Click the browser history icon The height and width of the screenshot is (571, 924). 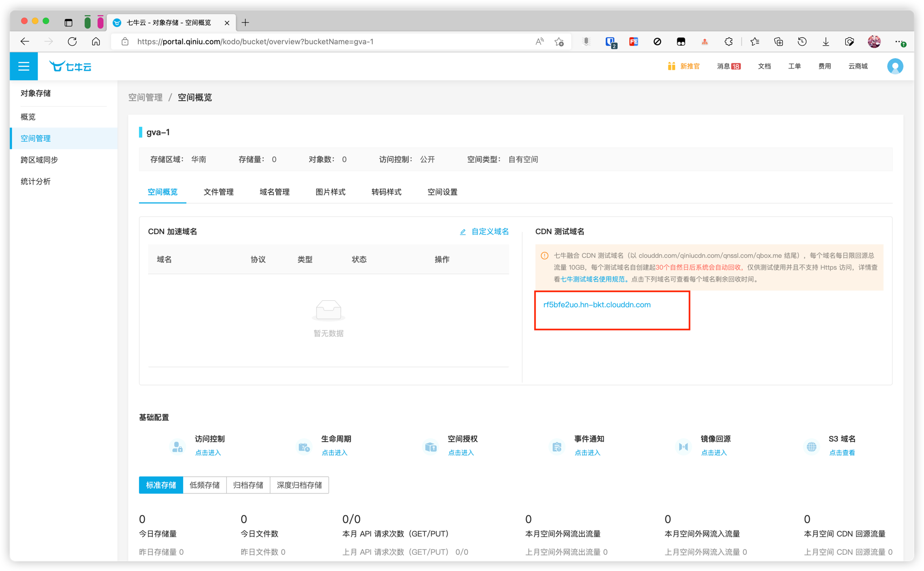click(802, 41)
